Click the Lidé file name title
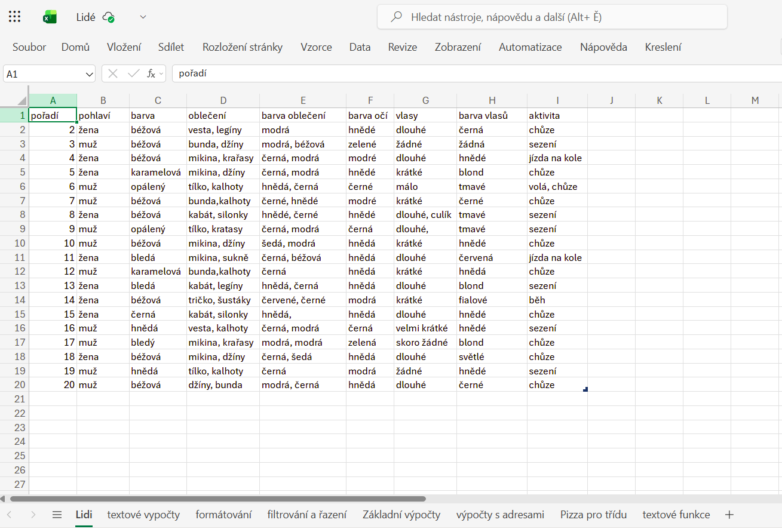The height and width of the screenshot is (532, 782). coord(85,17)
